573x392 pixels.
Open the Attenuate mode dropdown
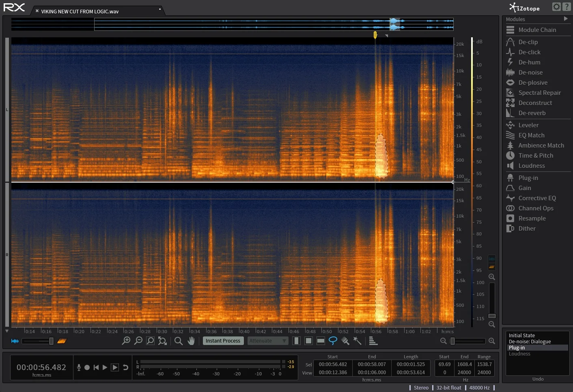[x=268, y=341]
